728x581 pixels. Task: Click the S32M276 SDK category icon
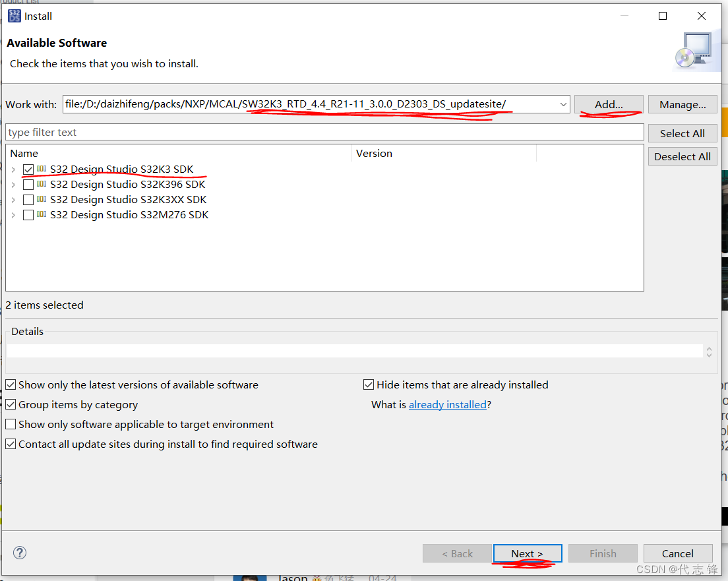point(42,214)
